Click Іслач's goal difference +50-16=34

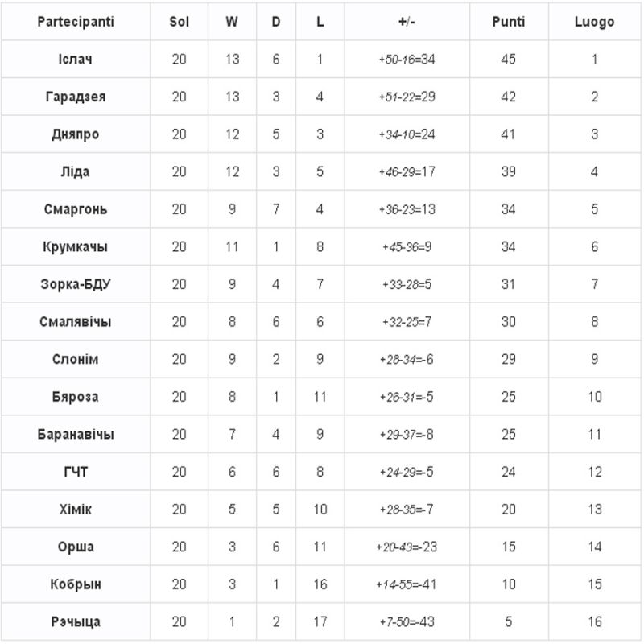(x=407, y=60)
